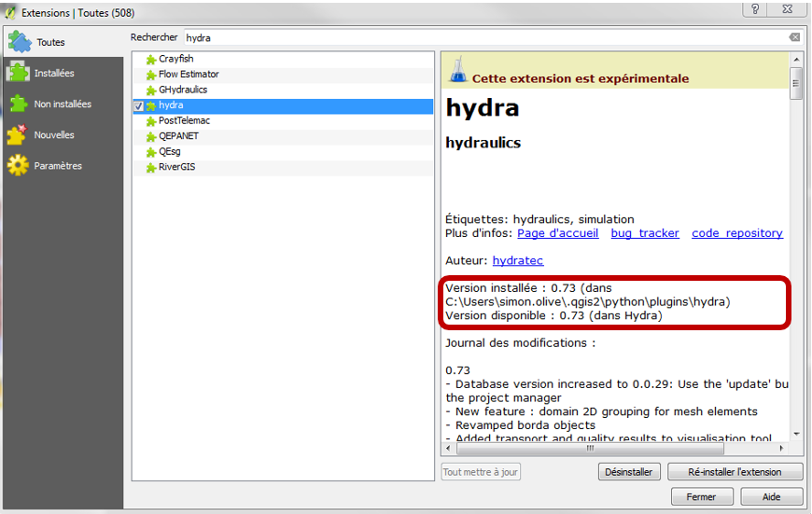Click the 'hydraulics' description heading
This screenshot has width=812, height=514.
tap(483, 143)
